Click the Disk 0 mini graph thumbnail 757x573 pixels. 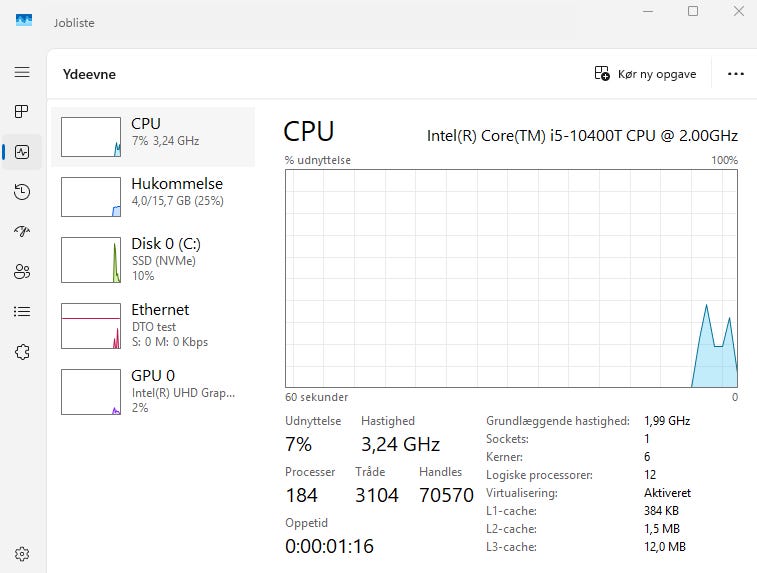[x=91, y=260]
